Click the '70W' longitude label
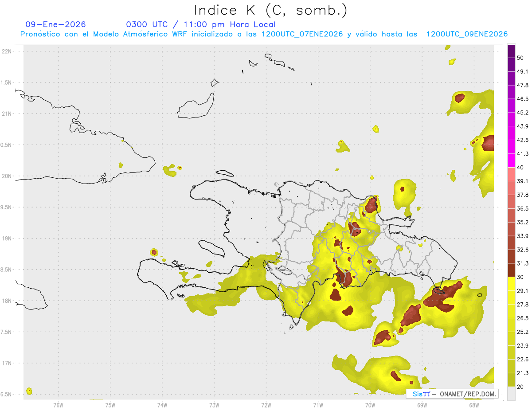This screenshot has width=532, height=411. (370, 405)
